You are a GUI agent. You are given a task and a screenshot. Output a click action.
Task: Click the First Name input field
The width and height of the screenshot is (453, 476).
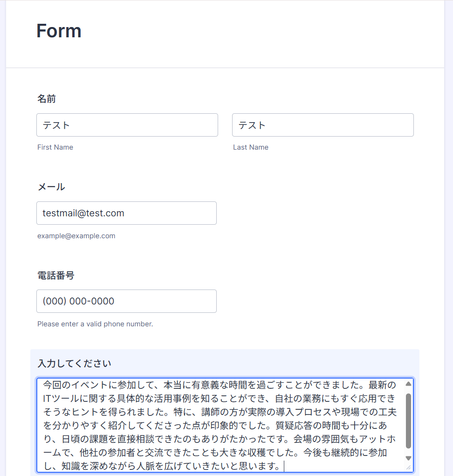127,125
